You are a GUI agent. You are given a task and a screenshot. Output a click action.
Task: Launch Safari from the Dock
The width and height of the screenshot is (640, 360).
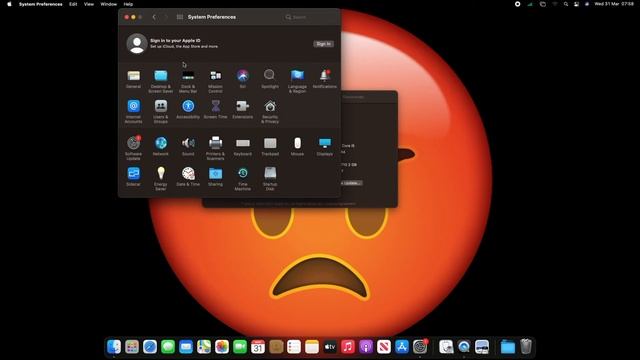pyautogui.click(x=150, y=347)
